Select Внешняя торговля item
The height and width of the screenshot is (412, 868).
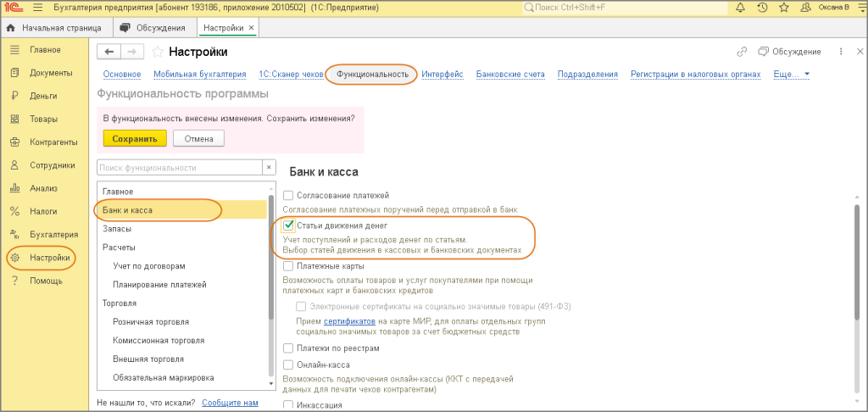[181, 359]
